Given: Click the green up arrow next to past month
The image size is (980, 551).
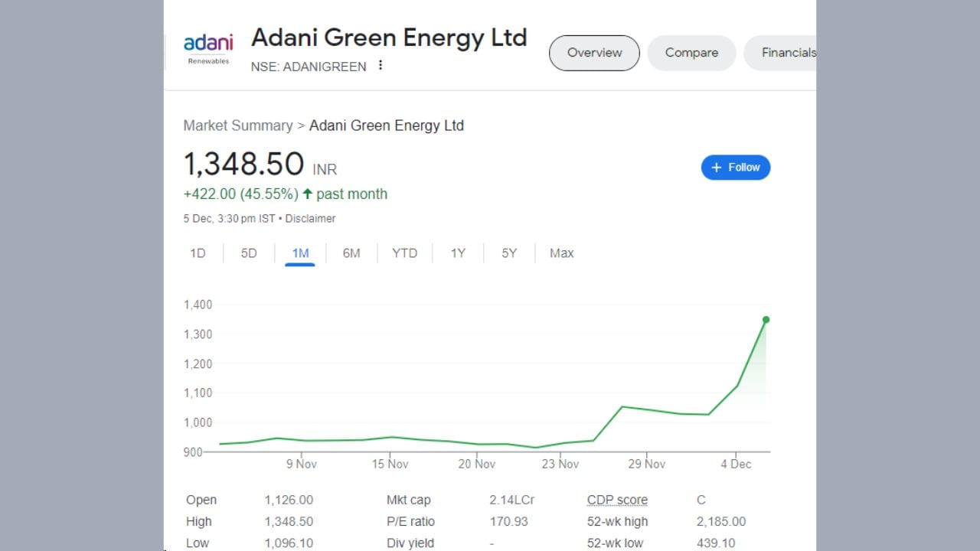Looking at the screenshot, I should [x=308, y=194].
